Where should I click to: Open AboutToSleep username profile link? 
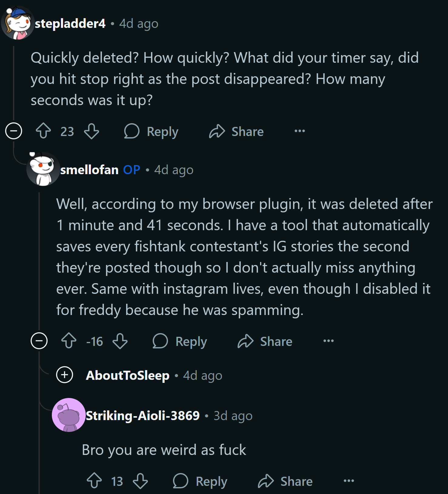click(128, 376)
